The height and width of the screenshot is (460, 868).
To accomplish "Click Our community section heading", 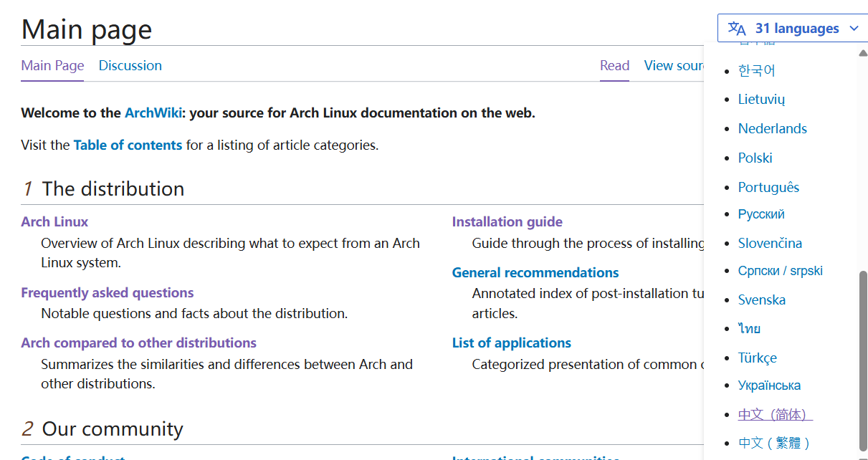I will 113,429.
